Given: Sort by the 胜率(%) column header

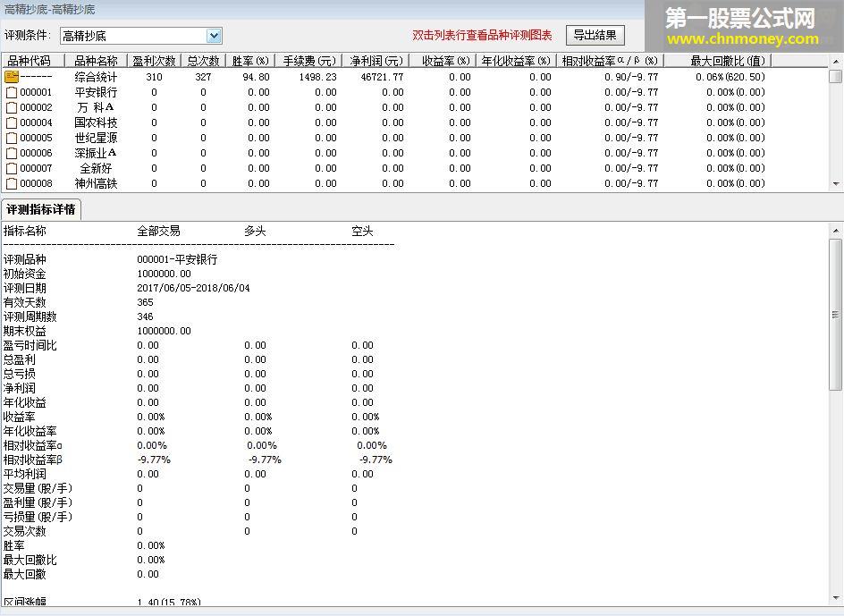Looking at the screenshot, I should [x=250, y=61].
